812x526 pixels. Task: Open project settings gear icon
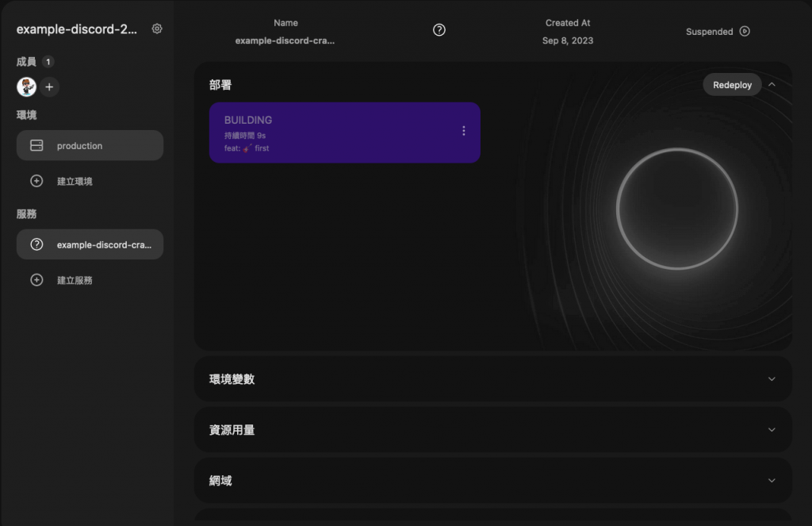157,29
